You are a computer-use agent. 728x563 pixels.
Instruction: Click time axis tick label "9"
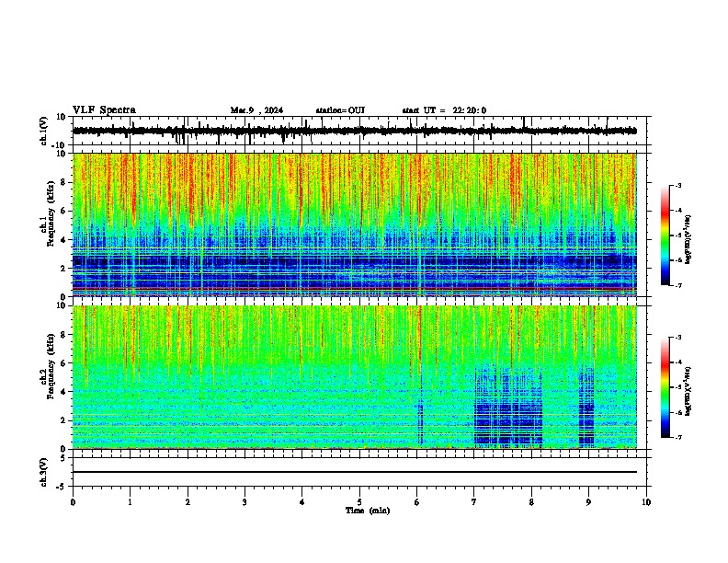[x=588, y=502]
